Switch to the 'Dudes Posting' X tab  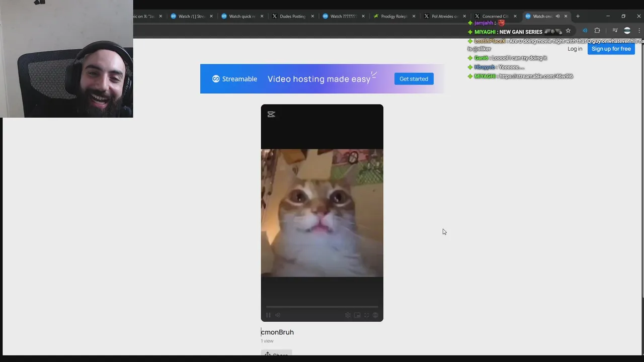292,16
